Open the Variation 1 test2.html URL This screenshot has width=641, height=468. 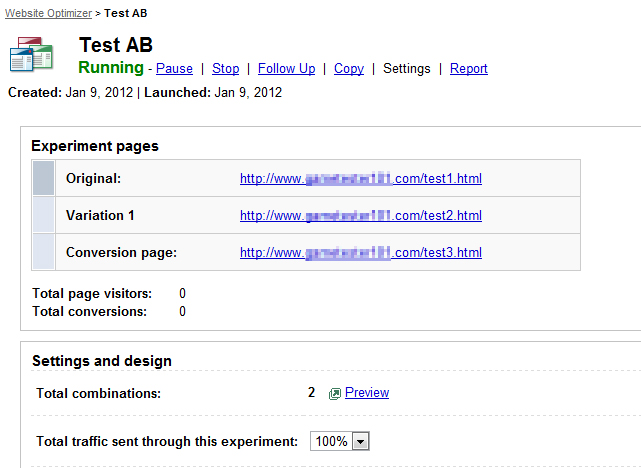coord(360,215)
